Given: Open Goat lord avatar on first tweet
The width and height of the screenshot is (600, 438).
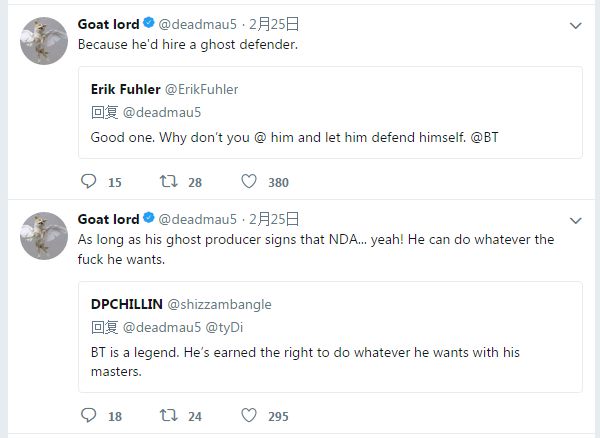Looking at the screenshot, I should pyautogui.click(x=44, y=40).
